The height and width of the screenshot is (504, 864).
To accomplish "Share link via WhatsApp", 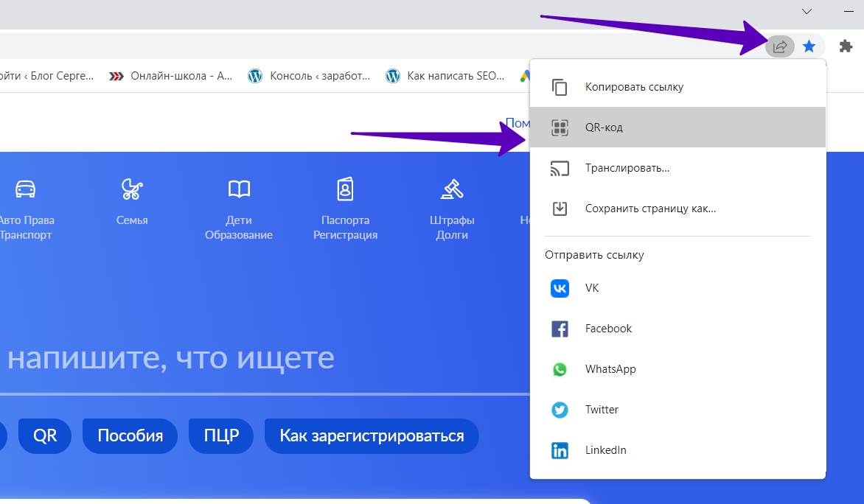I will 610,369.
